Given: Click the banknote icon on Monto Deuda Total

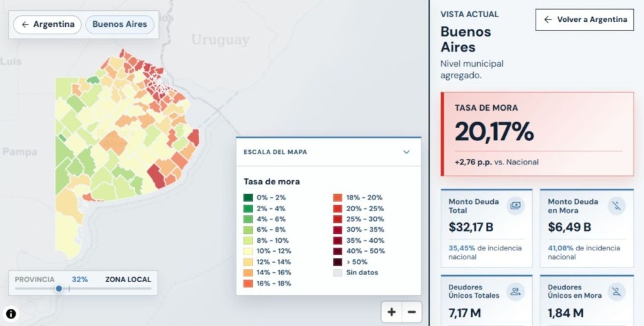Looking at the screenshot, I should [x=516, y=205].
